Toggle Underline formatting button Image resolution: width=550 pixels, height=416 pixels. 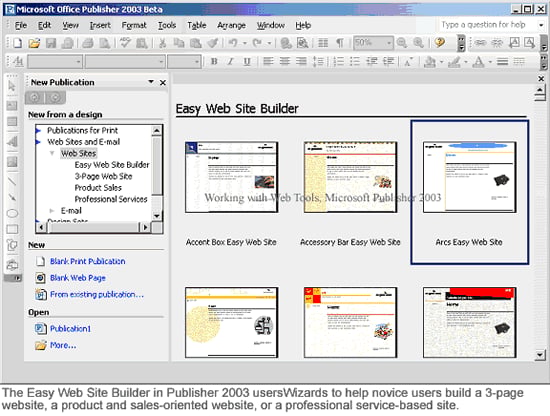(247, 62)
